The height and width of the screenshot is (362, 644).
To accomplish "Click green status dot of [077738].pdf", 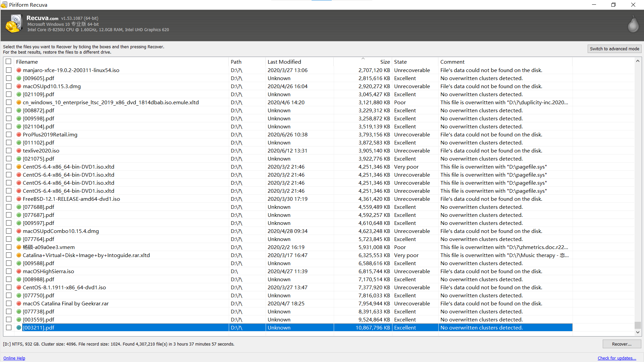I will 19,311.
